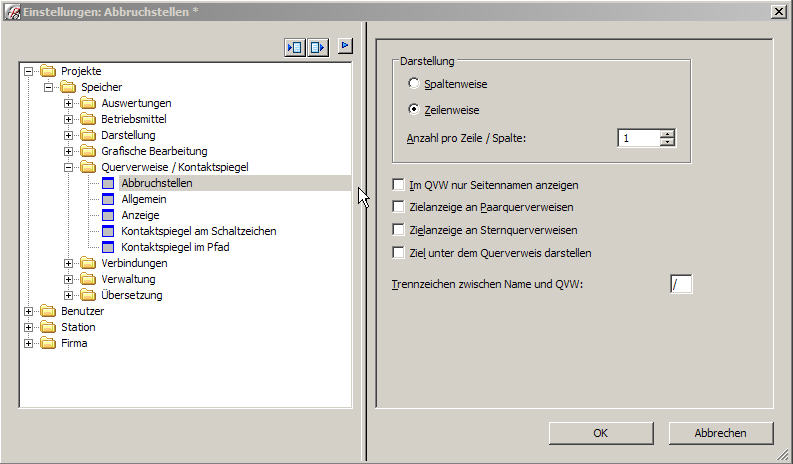Viewport: 793px width, 464px height.
Task: Click the Trennzeichen zwischen Name und QVW field
Action: click(x=681, y=284)
